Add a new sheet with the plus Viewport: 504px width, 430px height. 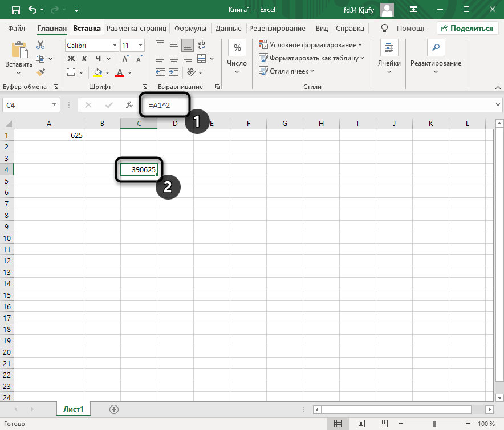coord(114,409)
